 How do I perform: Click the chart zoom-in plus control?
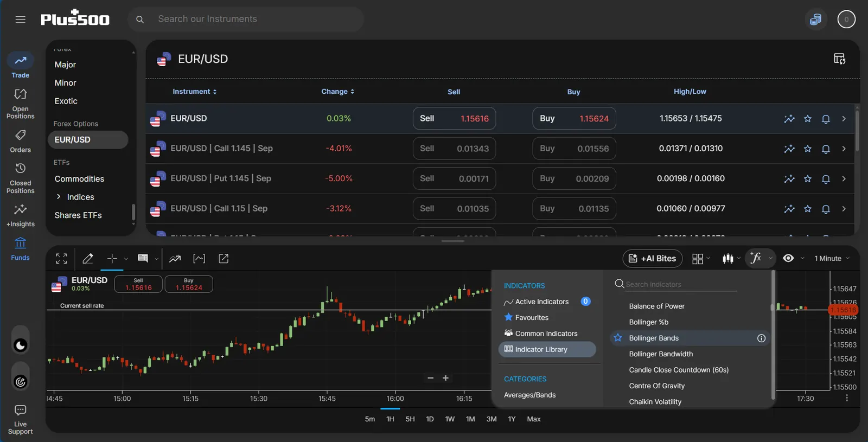click(x=445, y=378)
